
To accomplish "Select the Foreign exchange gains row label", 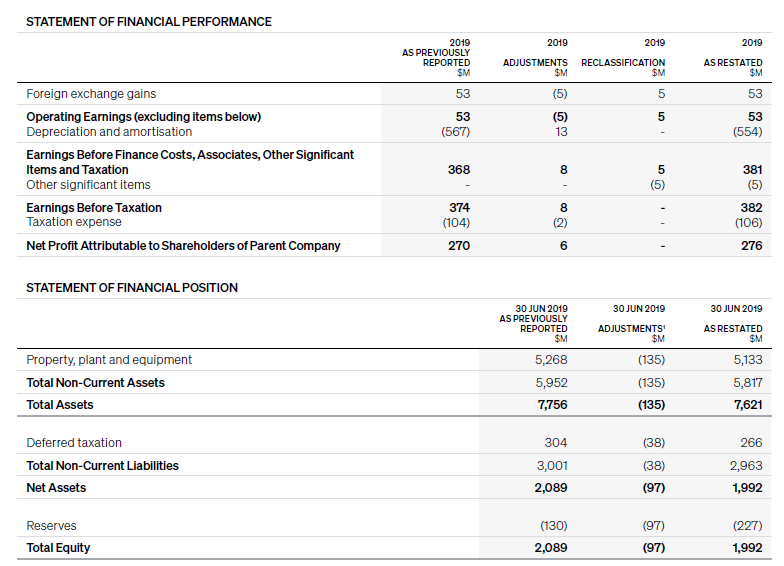I will (91, 94).
